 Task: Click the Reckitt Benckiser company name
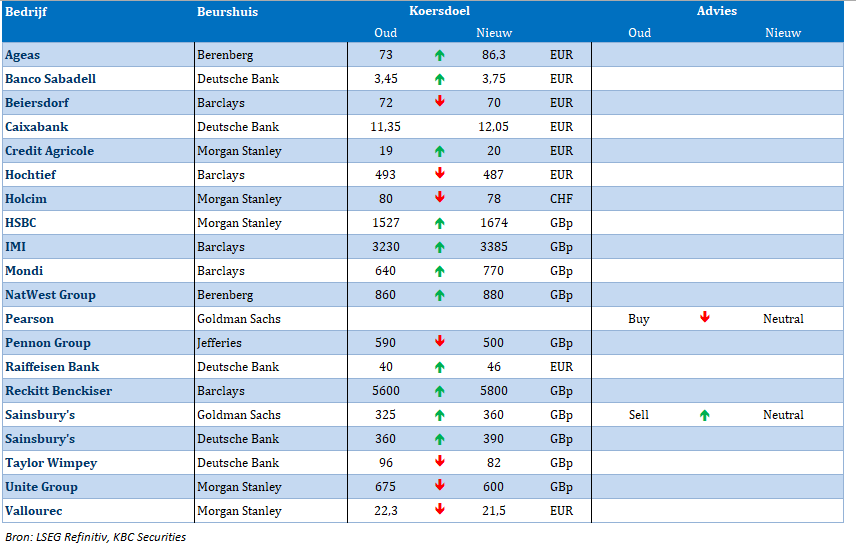[58, 391]
